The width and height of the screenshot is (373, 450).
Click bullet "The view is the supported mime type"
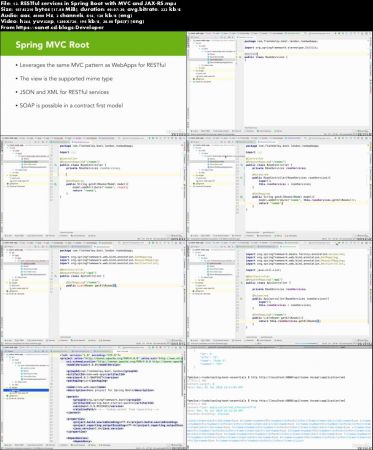pyautogui.click(x=64, y=79)
